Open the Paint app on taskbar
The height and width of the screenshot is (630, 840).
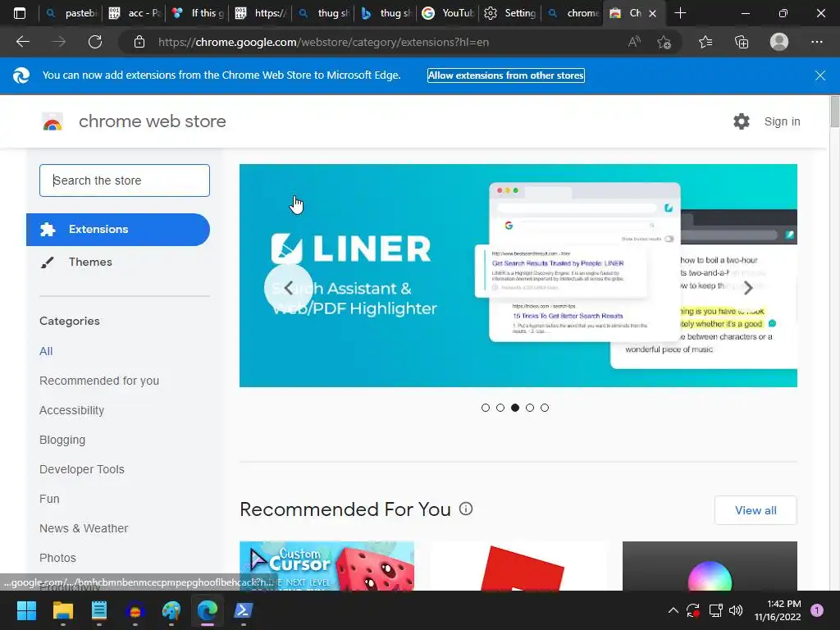(x=171, y=610)
